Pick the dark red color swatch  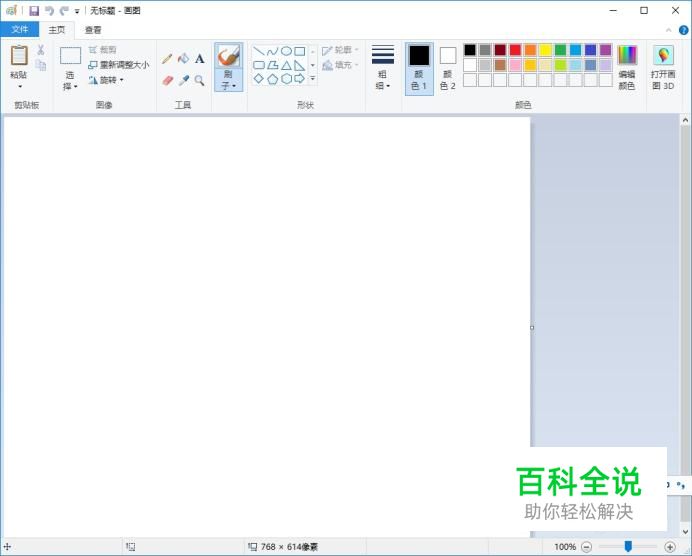point(500,50)
